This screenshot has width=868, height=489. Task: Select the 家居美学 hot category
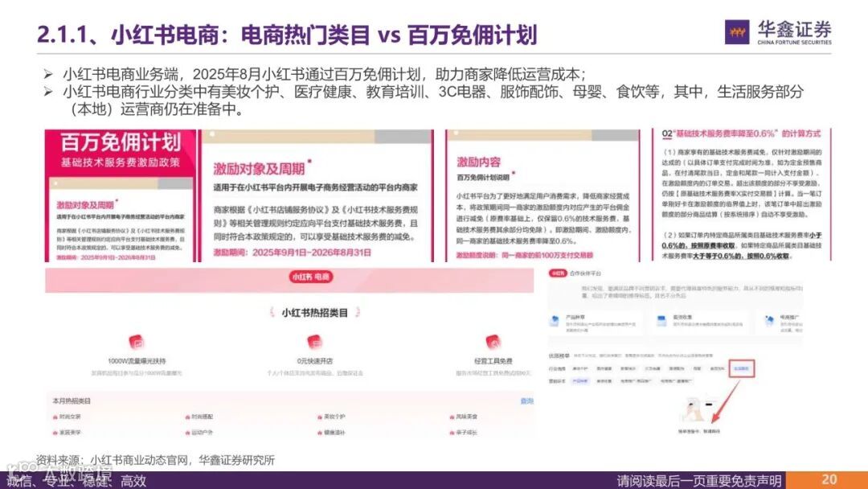[x=67, y=433]
